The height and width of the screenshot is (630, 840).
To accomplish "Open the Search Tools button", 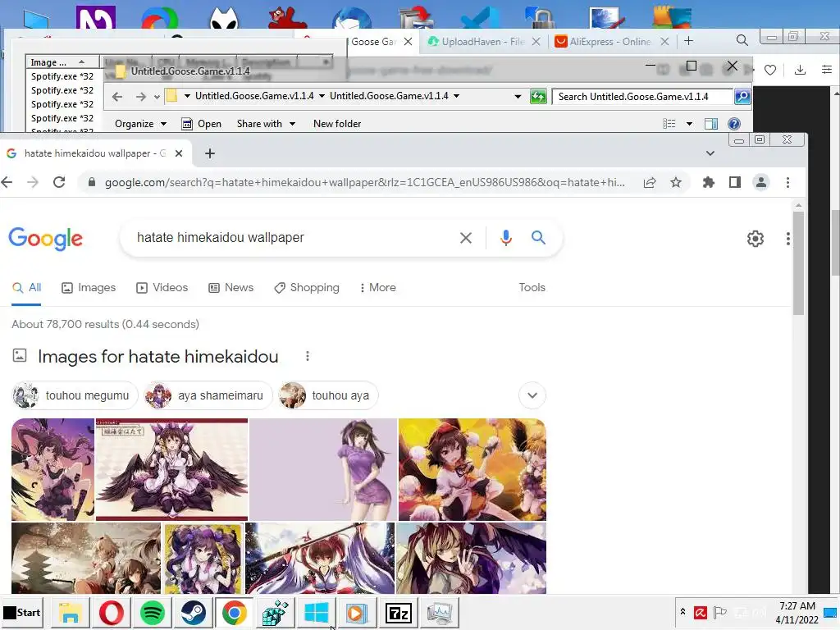I will (532, 288).
